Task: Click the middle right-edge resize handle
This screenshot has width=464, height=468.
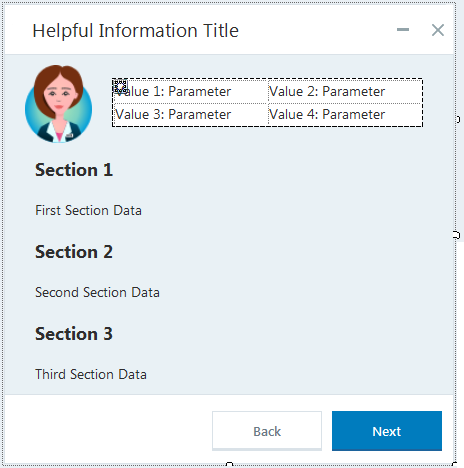Action: click(x=457, y=235)
